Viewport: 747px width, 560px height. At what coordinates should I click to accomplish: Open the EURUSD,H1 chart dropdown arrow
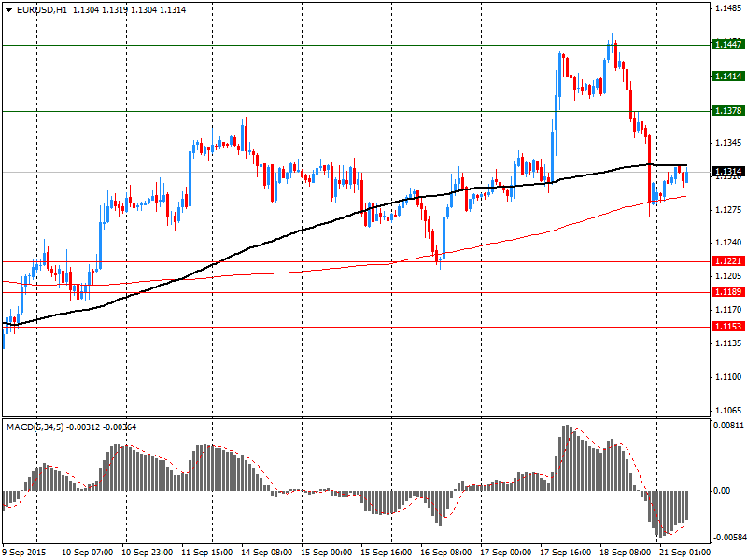pyautogui.click(x=8, y=10)
